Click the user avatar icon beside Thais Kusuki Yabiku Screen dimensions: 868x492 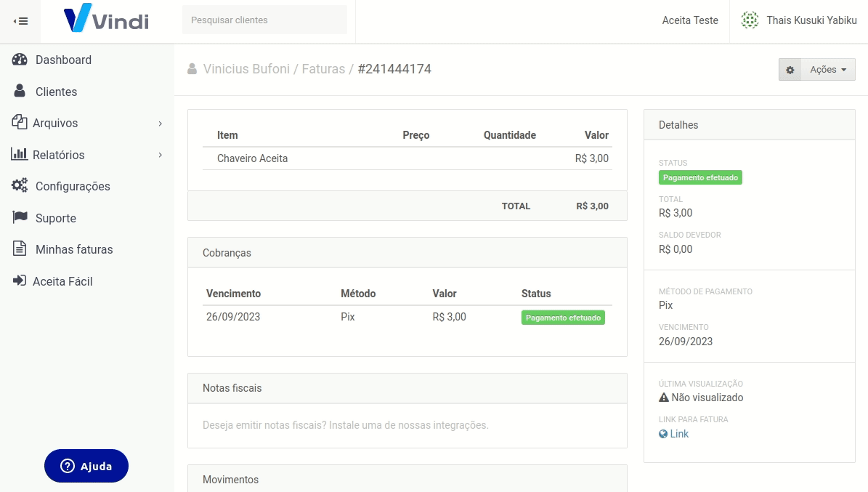coord(750,20)
